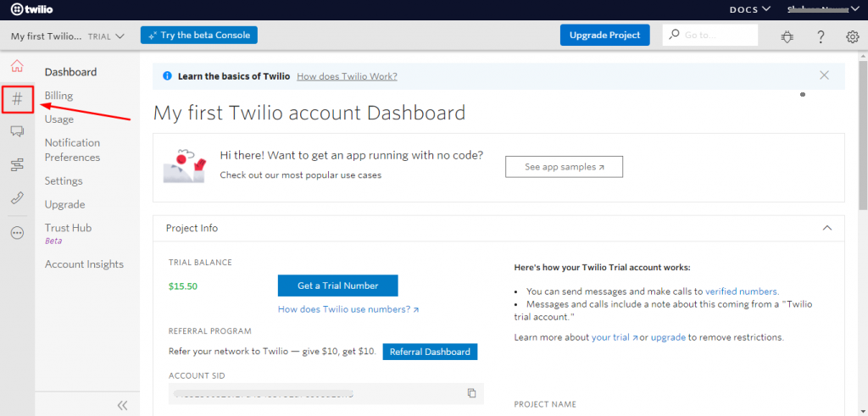Dismiss the Learn the basics banner
Screen dimensions: 868x416
[x=824, y=75]
